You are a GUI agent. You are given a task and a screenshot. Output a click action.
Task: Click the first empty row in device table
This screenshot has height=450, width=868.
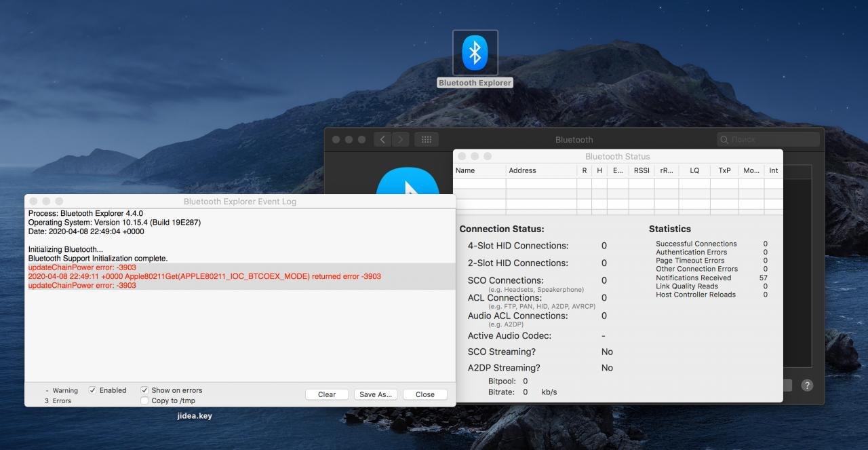point(618,183)
